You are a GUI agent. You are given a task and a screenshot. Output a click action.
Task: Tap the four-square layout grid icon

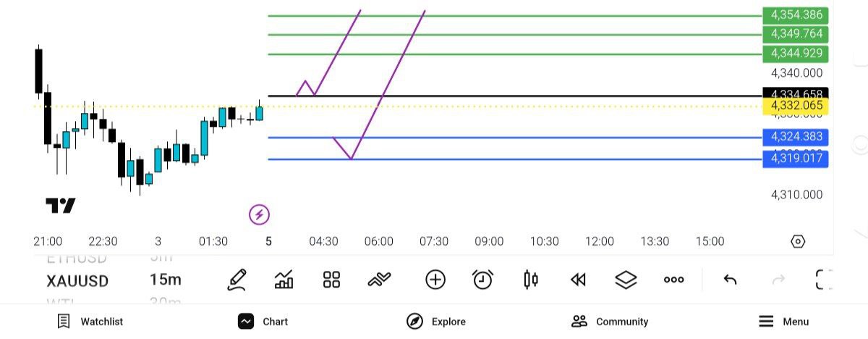331,280
